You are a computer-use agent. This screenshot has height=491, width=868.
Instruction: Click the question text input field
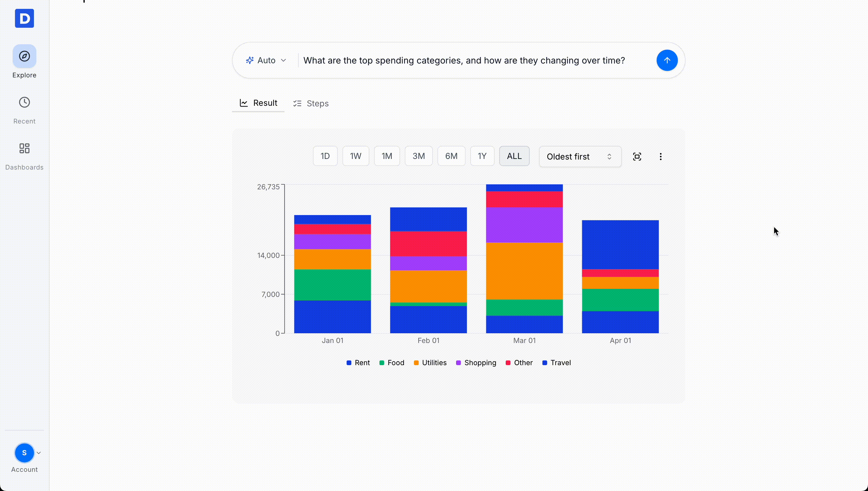[464, 60]
